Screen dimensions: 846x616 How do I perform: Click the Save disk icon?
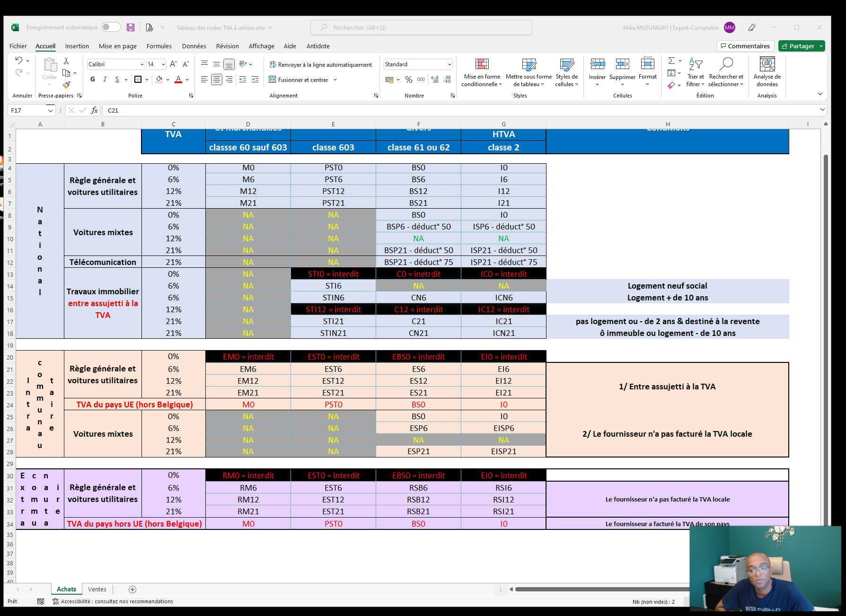[131, 27]
